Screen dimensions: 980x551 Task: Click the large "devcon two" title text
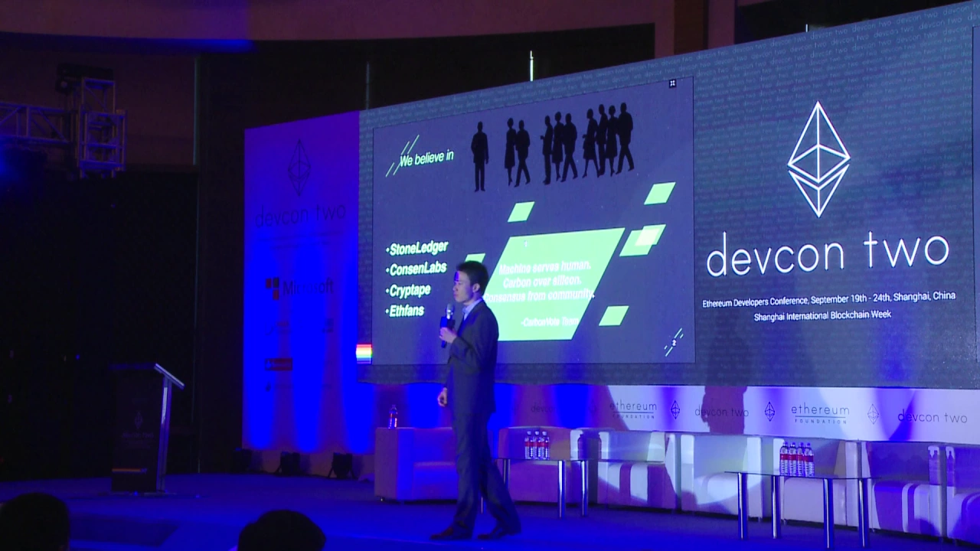828,254
